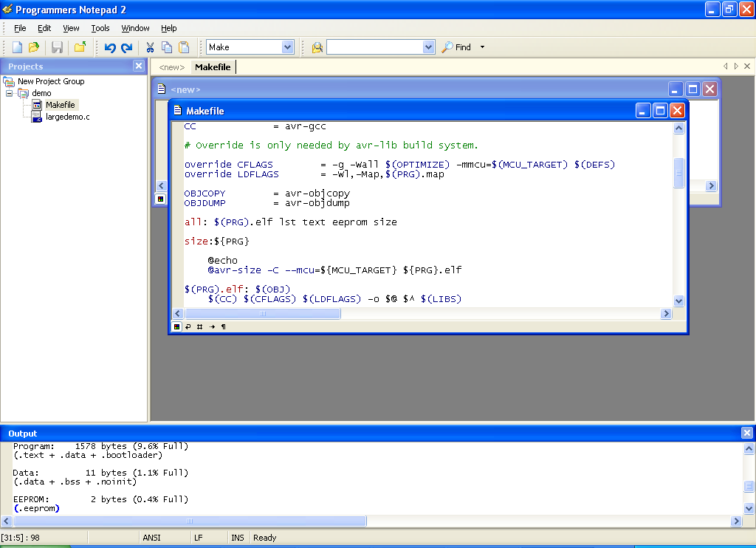Click the Redo arrow icon

tap(126, 47)
